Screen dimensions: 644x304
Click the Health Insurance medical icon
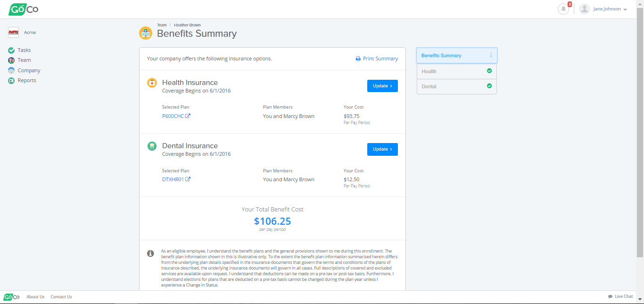point(152,83)
